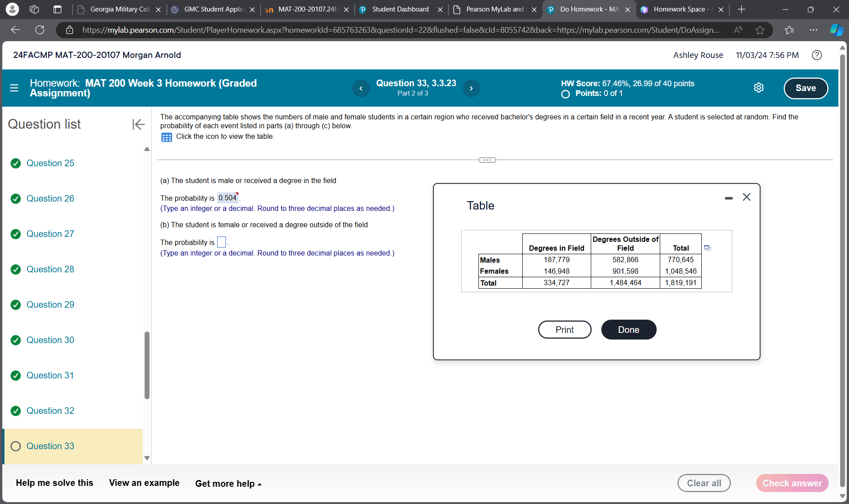Click the table cell 1,048,546

pos(681,271)
